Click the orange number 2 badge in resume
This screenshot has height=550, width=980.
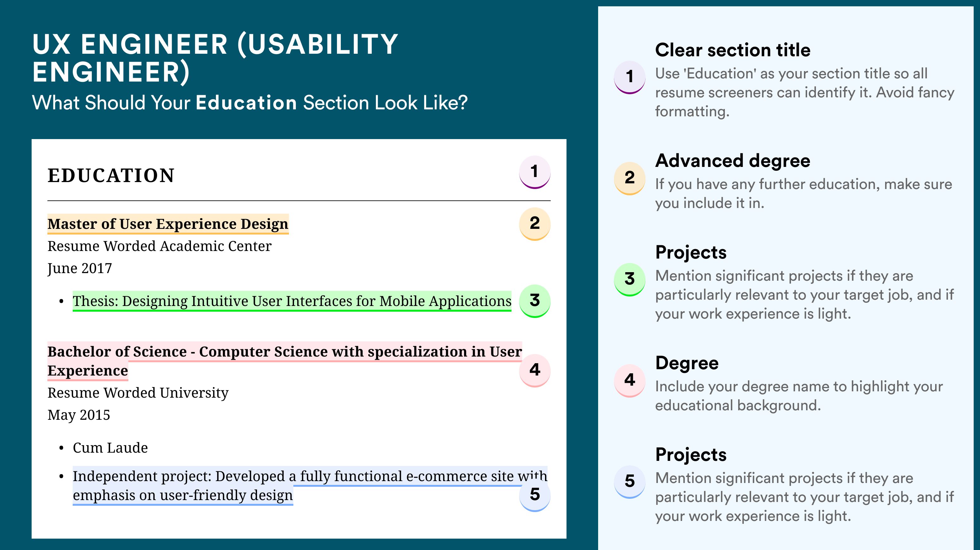point(535,224)
